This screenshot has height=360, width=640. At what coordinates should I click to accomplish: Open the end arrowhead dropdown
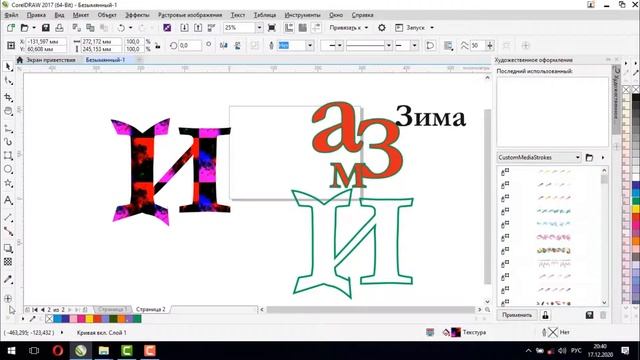(414, 46)
